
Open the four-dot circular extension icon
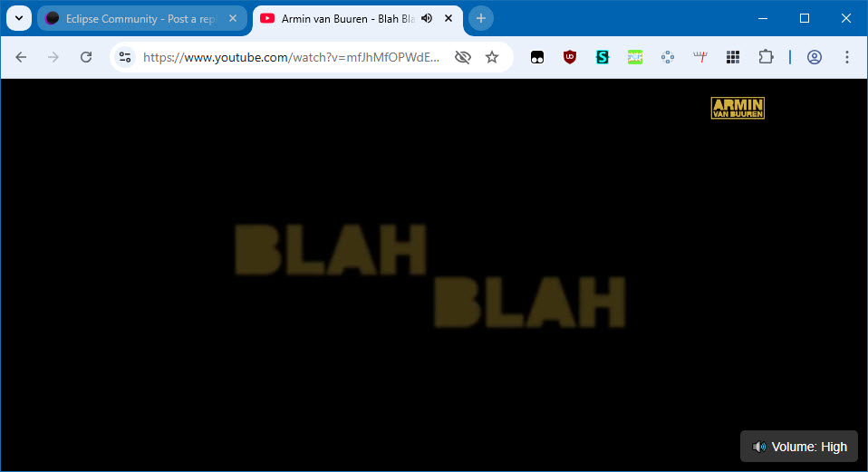[x=668, y=57]
